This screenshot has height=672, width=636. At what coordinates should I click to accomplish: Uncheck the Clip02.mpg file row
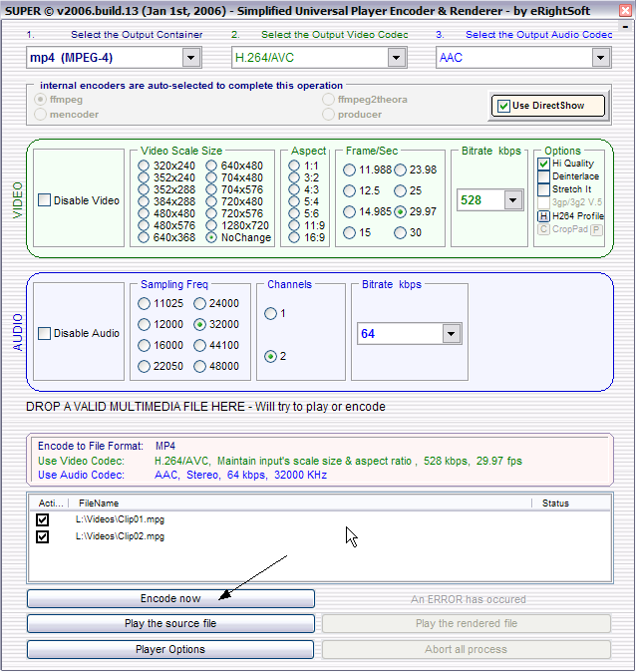point(42,536)
